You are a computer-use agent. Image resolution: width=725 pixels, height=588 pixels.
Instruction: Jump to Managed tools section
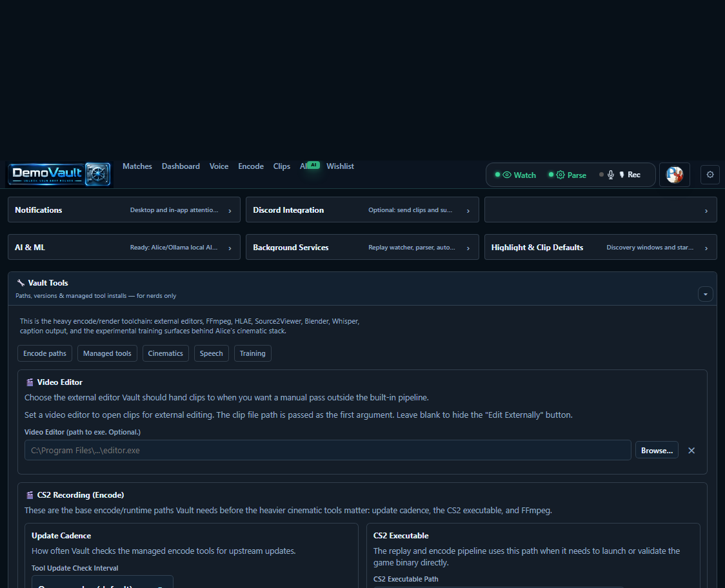click(107, 353)
